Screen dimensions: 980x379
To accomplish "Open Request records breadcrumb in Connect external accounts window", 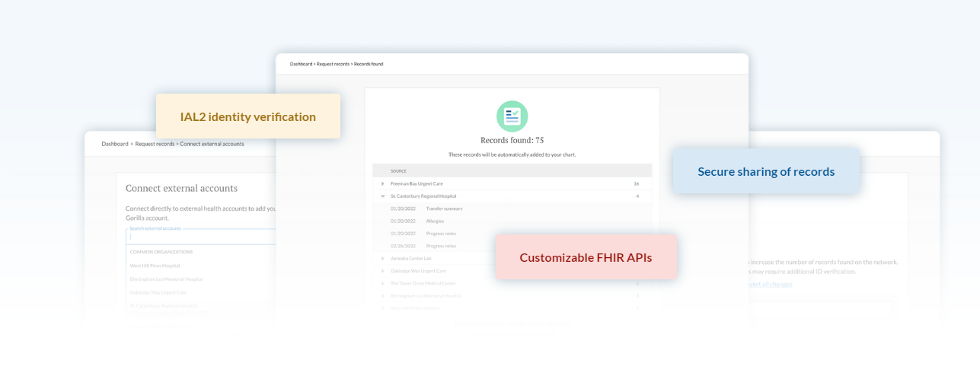I will coord(155,144).
